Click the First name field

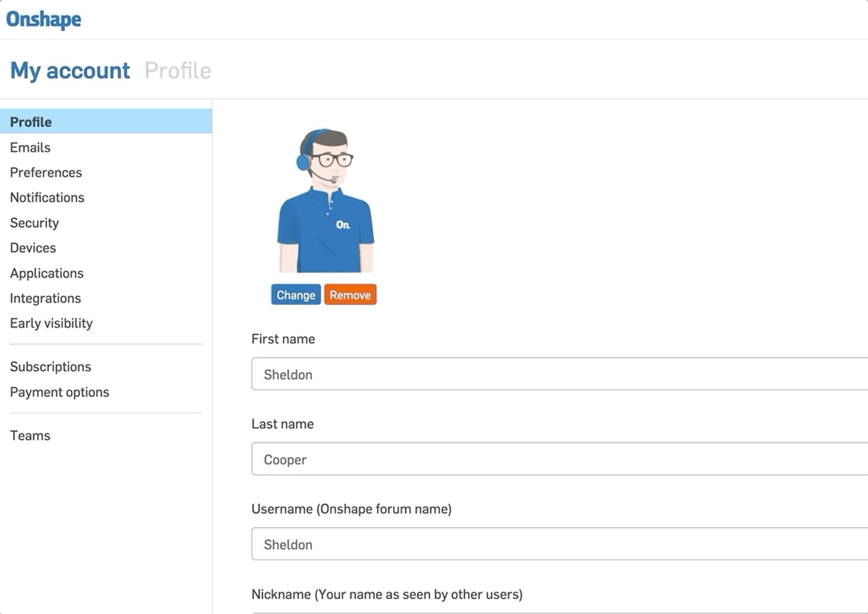pos(559,374)
